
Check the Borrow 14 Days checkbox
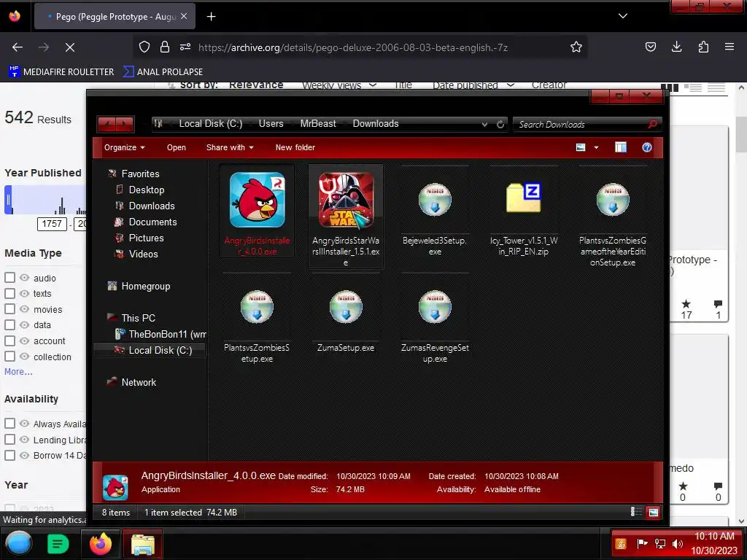pyautogui.click(x=9, y=455)
